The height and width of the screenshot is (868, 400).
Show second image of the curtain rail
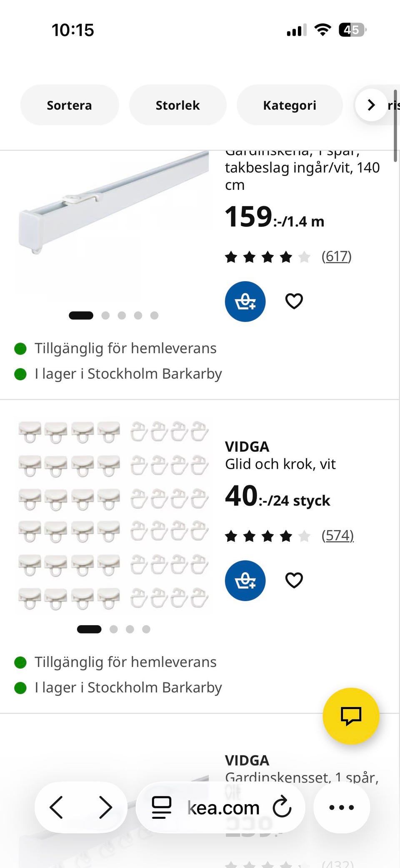point(105,315)
